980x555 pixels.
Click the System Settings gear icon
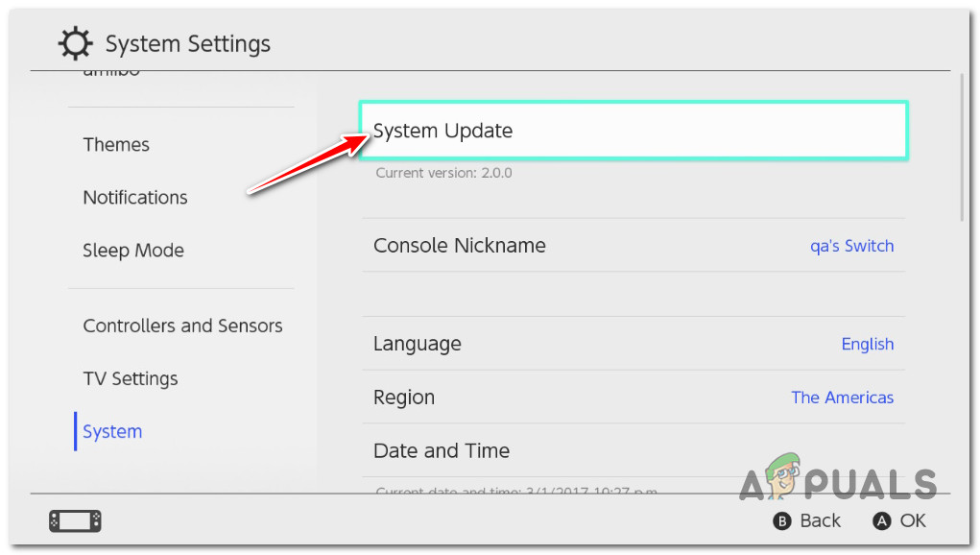(75, 42)
